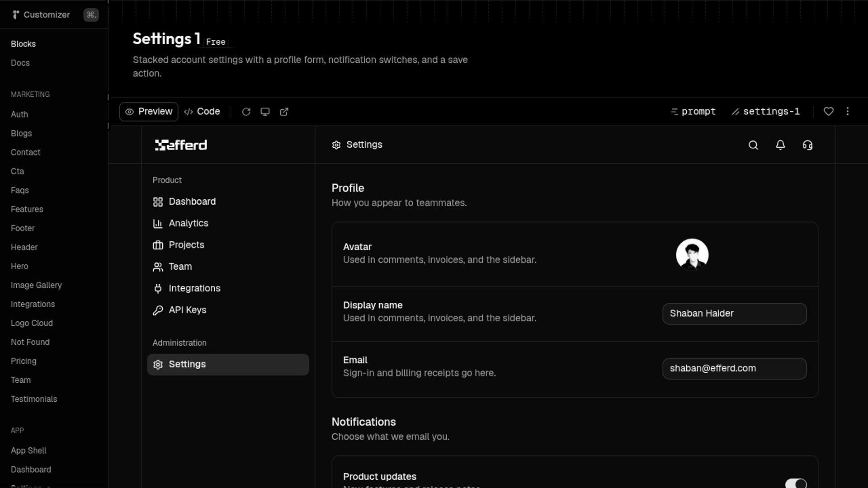Go to Docs in left navigation
The image size is (868, 488).
point(20,63)
